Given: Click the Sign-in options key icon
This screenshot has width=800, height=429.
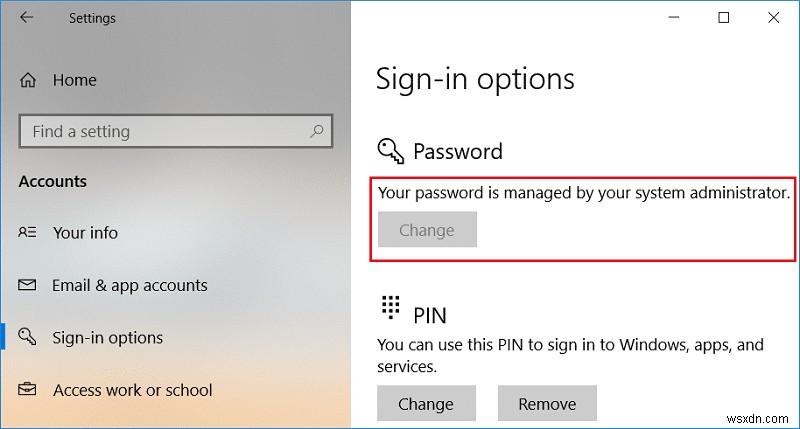Looking at the screenshot, I should 28,338.
